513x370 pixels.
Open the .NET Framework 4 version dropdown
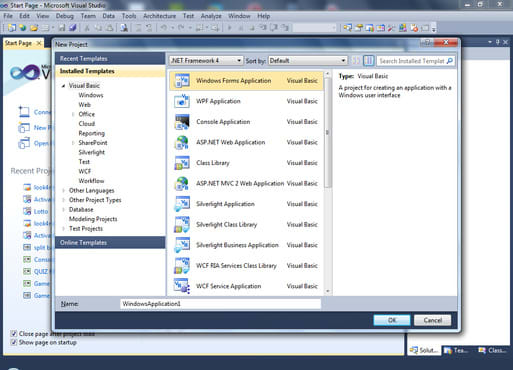click(x=206, y=61)
